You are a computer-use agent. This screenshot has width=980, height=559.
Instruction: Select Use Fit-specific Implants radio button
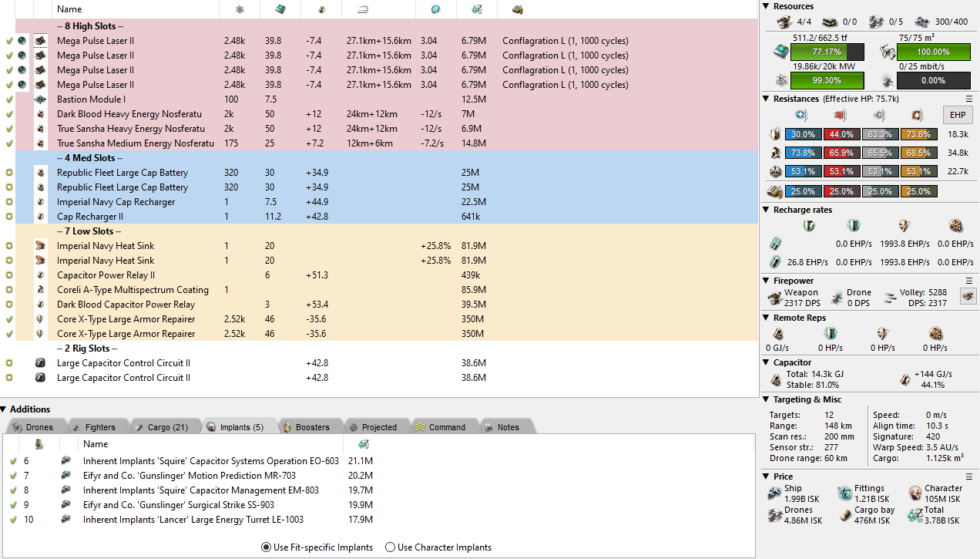tap(267, 547)
